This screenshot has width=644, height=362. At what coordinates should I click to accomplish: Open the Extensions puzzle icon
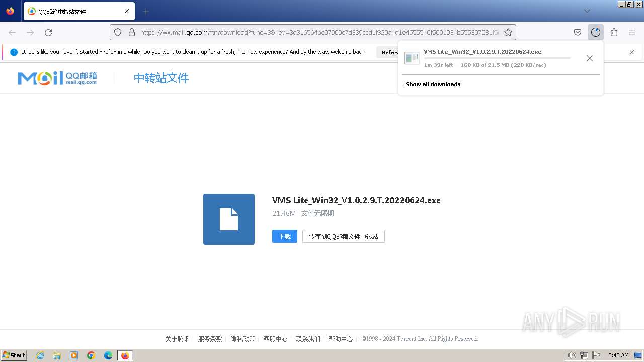(x=614, y=32)
